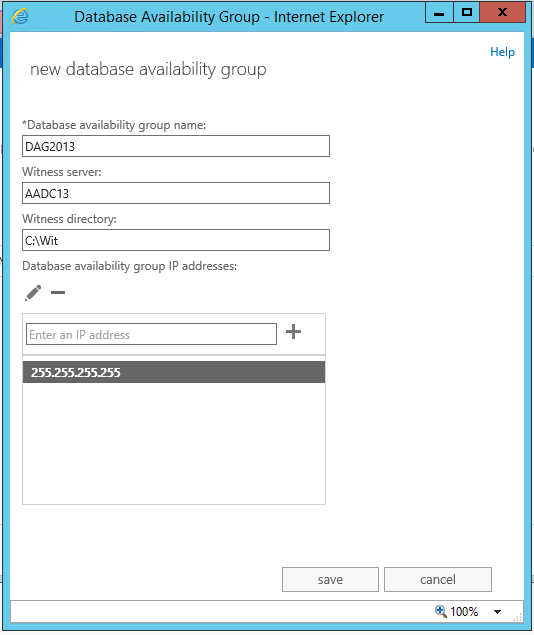
Task: Click the cancel button
Action: 438,580
